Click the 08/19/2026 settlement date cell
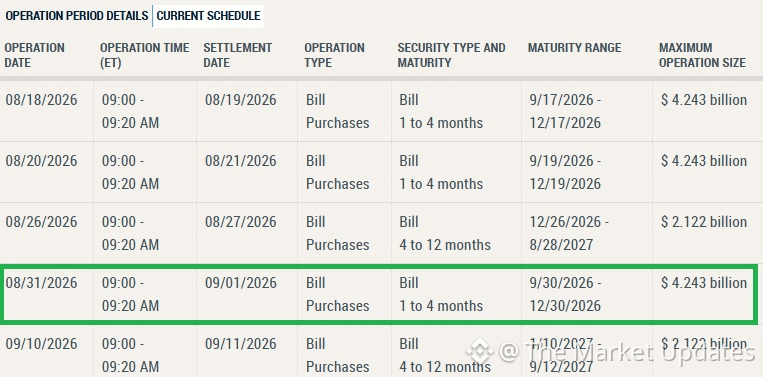The image size is (763, 377). (x=240, y=100)
